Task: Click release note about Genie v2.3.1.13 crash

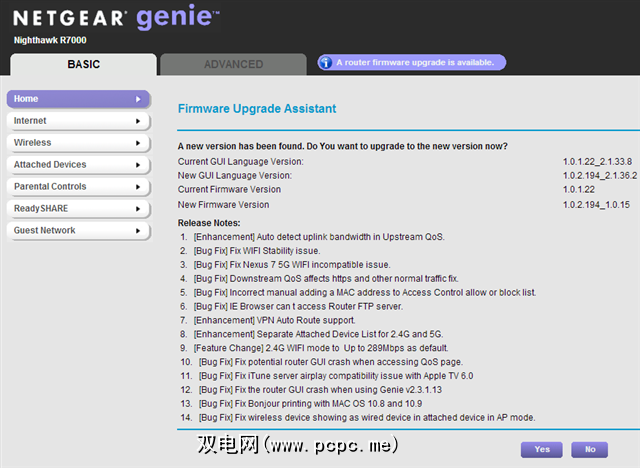Action: (320, 389)
